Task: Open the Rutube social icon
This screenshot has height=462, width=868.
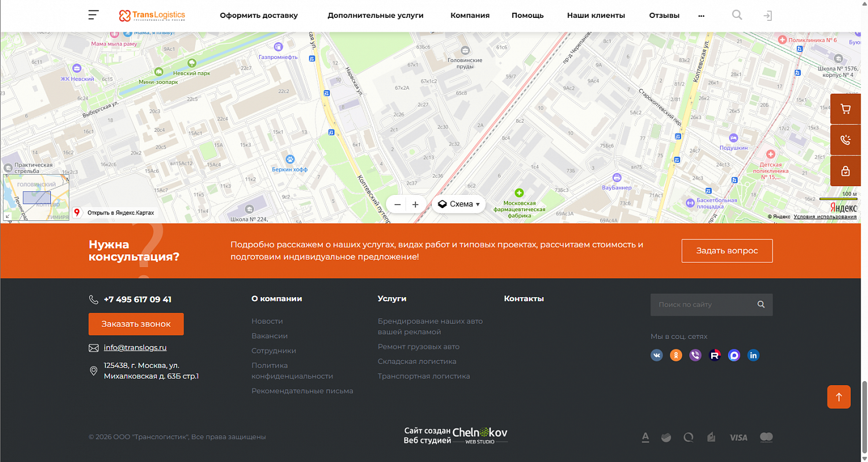Action: (715, 355)
